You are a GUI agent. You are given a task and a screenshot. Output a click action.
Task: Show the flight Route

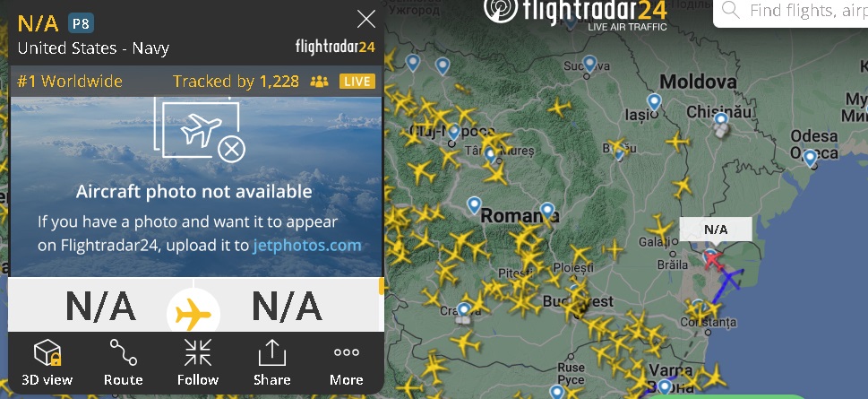[x=123, y=362]
